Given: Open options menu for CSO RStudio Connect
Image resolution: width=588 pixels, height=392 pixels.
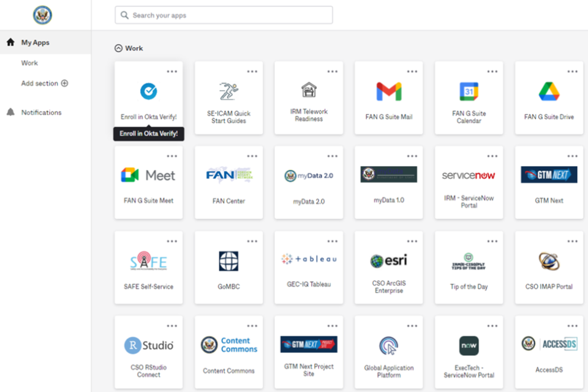Looking at the screenshot, I should coord(171,326).
